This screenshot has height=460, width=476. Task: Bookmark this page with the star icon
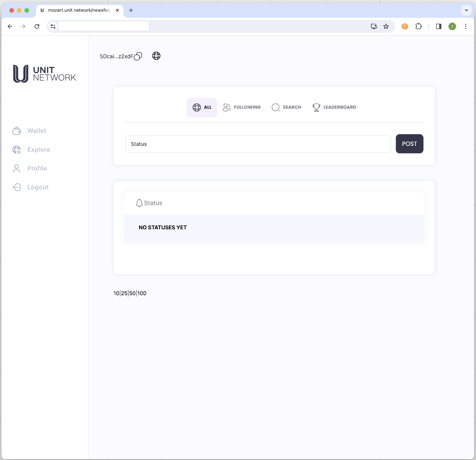[x=386, y=26]
